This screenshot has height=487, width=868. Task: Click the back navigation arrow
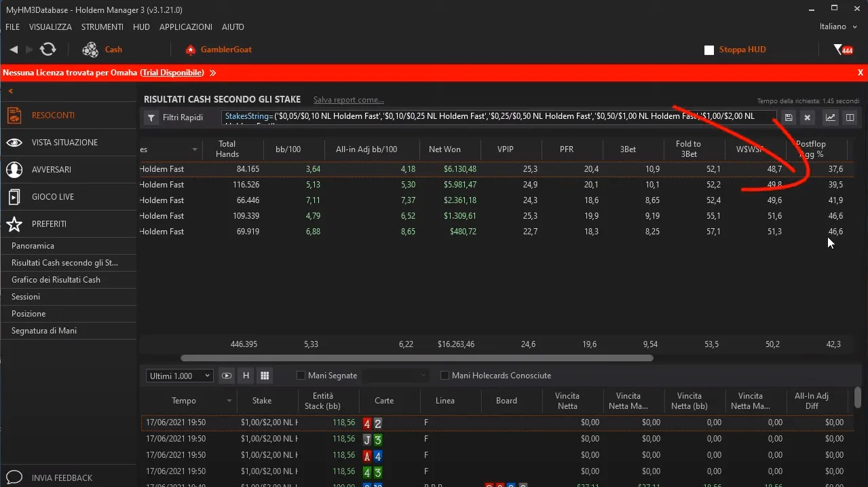(x=14, y=50)
